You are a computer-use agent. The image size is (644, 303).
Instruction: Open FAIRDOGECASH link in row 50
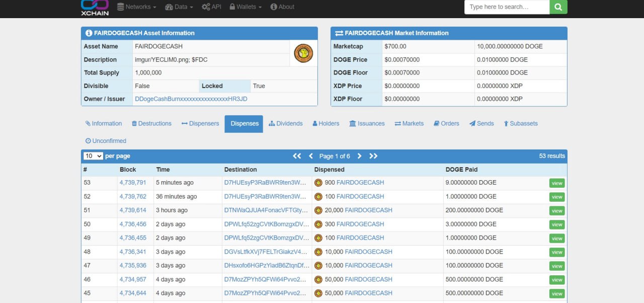(x=360, y=224)
